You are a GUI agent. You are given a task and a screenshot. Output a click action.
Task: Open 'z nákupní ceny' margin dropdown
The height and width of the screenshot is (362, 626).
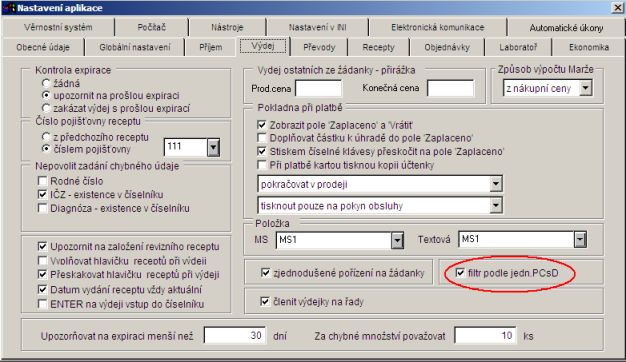[x=586, y=88]
